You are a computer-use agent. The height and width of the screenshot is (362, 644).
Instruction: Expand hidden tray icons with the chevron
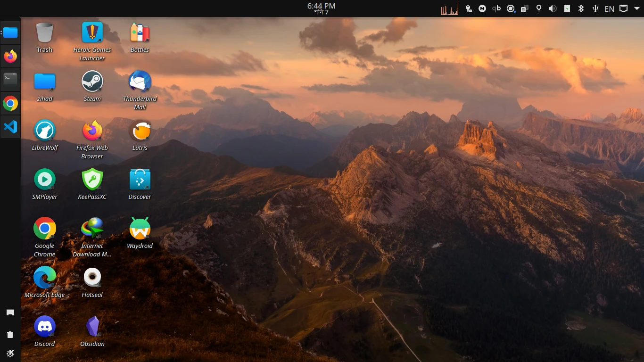pos(637,8)
